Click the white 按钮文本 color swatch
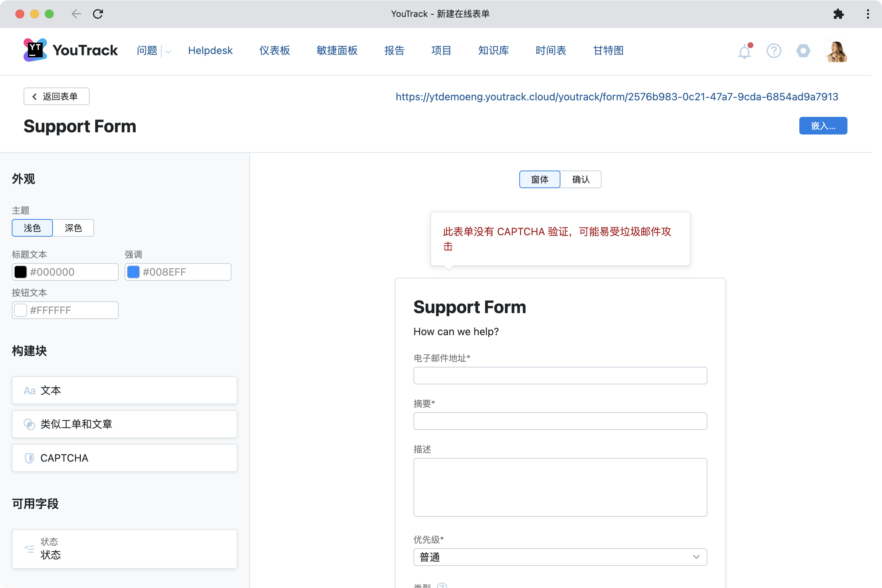882x588 pixels. [x=21, y=310]
